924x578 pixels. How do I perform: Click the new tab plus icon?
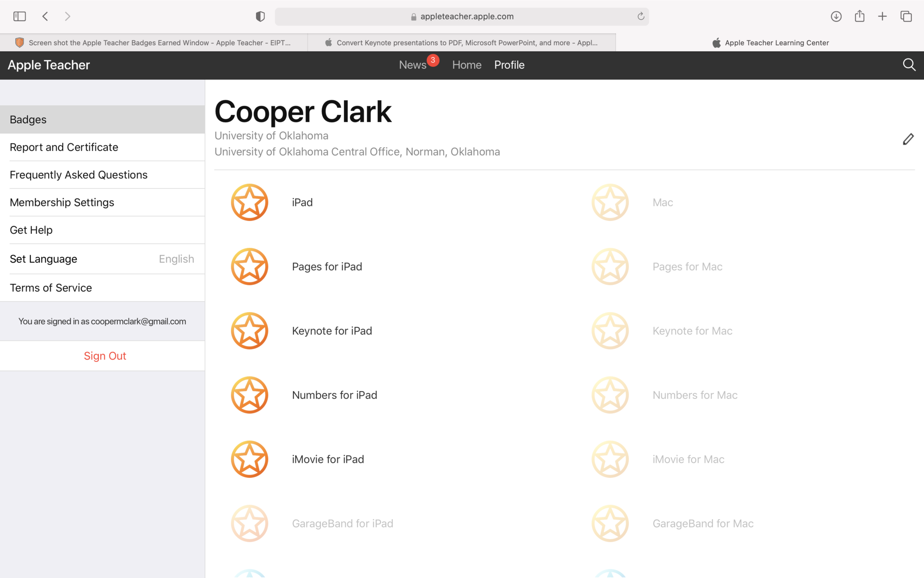(x=882, y=17)
